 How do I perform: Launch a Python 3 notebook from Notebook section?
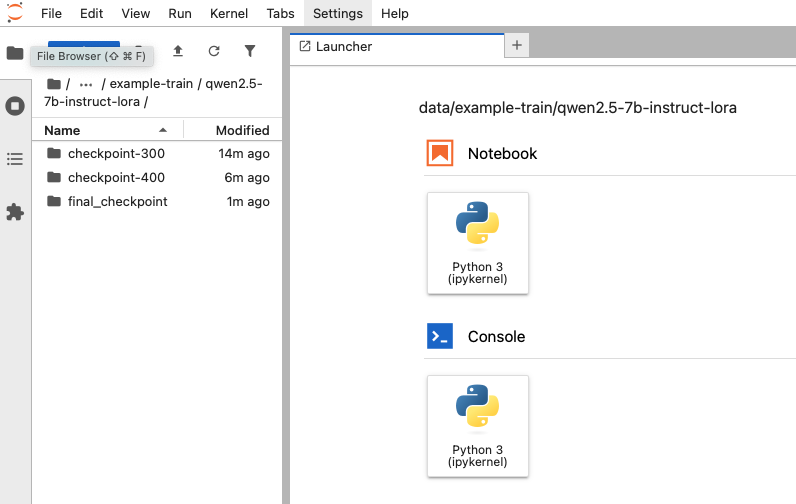click(x=477, y=243)
